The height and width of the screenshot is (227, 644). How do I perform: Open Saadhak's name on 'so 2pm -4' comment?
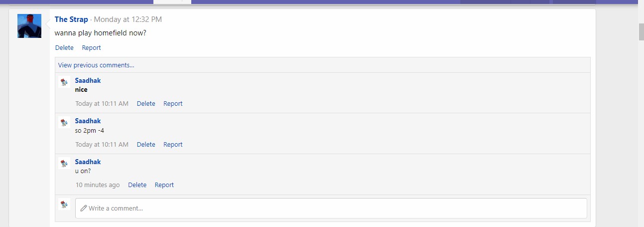tap(88, 121)
